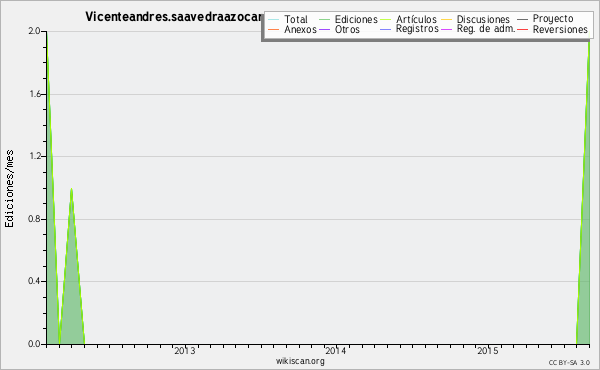
Task: Click the 1.6 y-axis value
Action: pos(35,94)
